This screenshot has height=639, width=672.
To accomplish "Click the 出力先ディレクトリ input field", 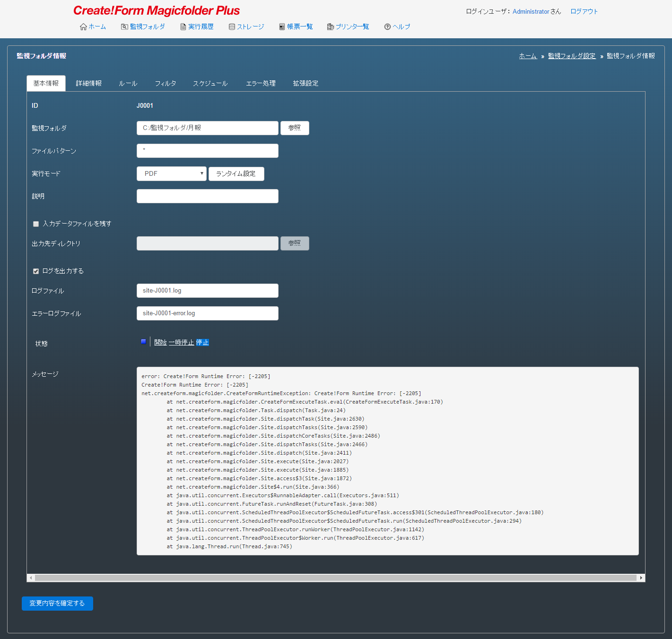I will tap(208, 243).
